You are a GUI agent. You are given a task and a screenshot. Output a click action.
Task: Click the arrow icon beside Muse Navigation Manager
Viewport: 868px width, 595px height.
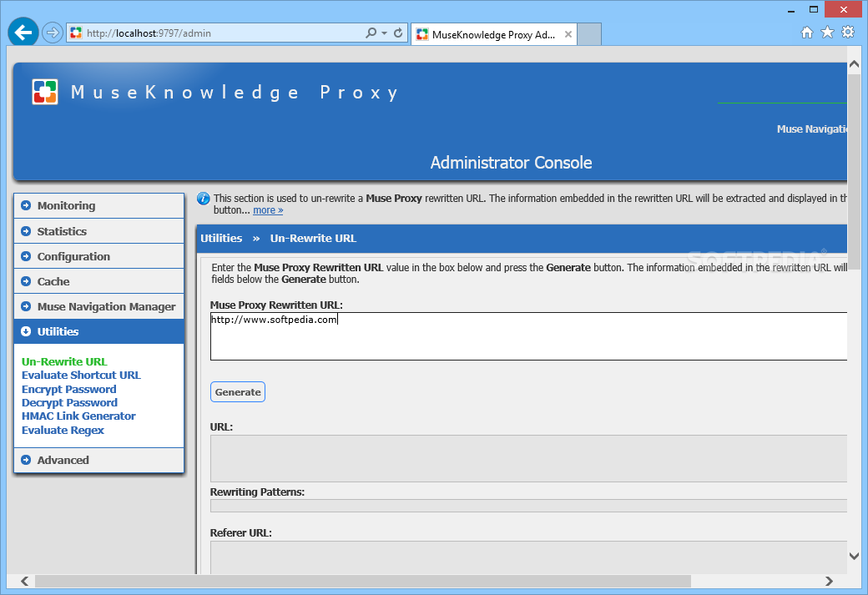click(x=26, y=306)
